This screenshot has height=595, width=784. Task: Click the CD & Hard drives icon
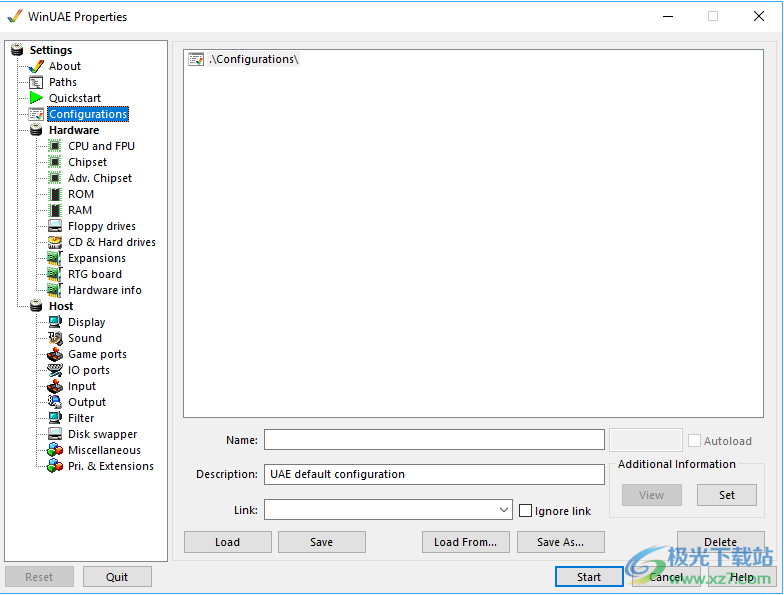(55, 242)
